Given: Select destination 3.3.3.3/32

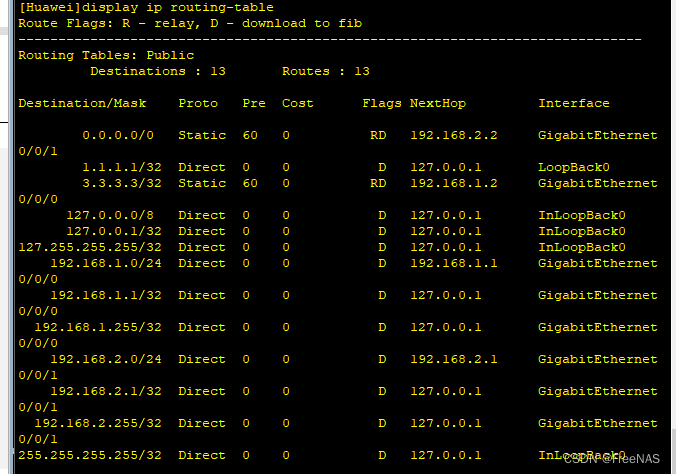Looking at the screenshot, I should click(122, 183).
